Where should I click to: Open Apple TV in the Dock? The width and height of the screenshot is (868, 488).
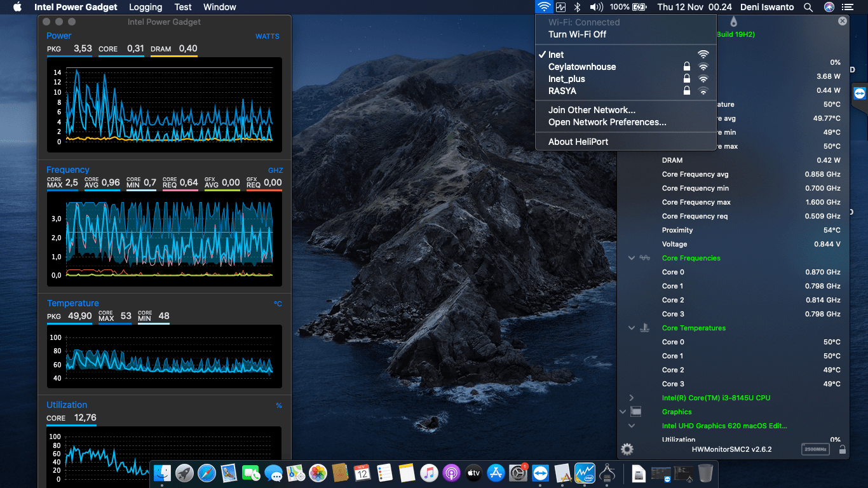click(x=473, y=473)
